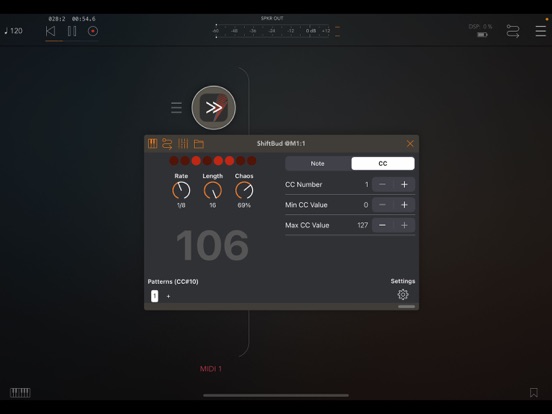
Task: Click the DSP load indicator
Action: (x=480, y=27)
